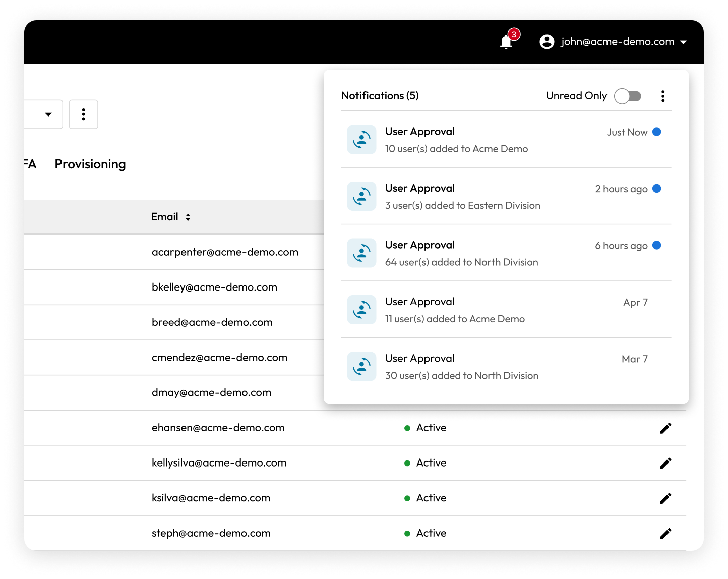728x579 pixels.
Task: Click pencil icon for ksilva@acme-demo.com
Action: click(665, 498)
